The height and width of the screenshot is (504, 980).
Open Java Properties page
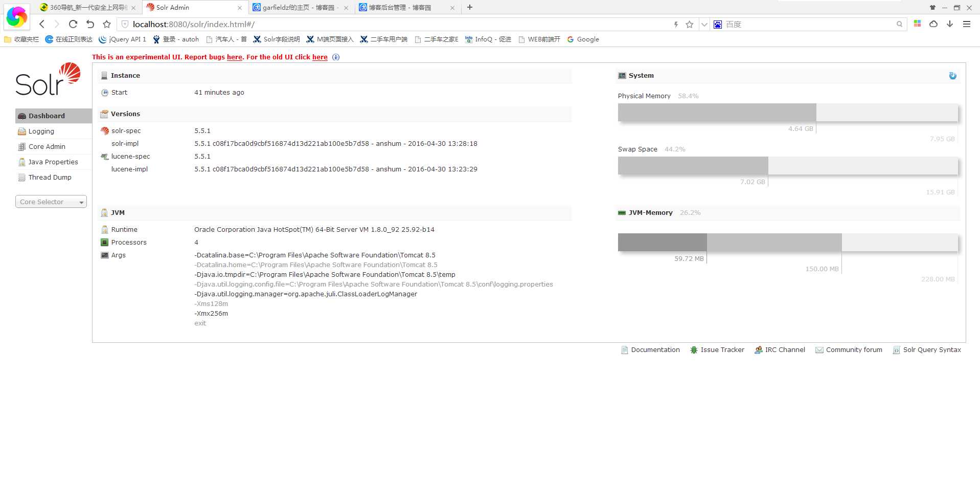click(x=53, y=162)
